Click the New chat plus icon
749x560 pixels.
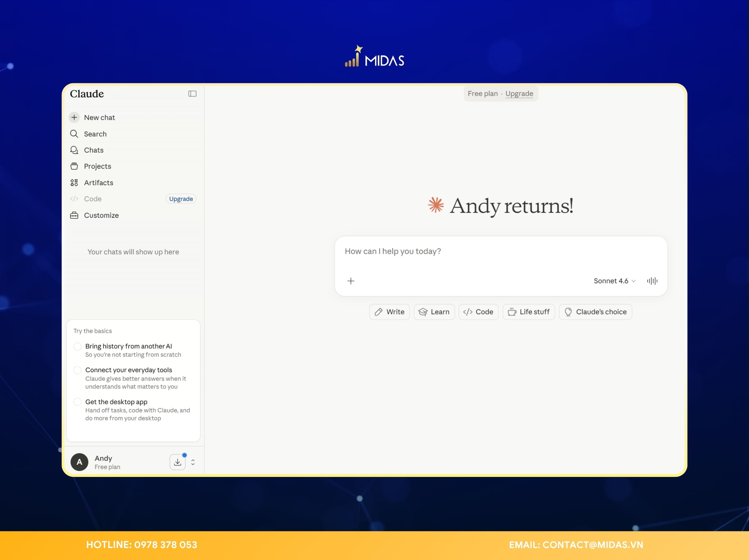point(74,117)
